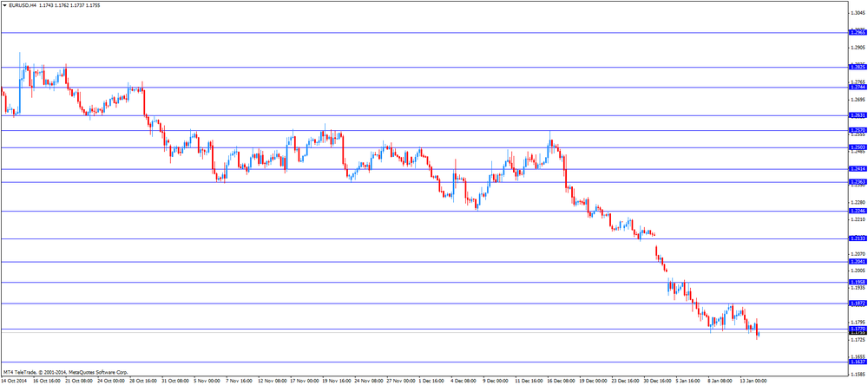Click the 7 Nov 16:00 time axis label
The image size is (868, 385).
coord(241,382)
